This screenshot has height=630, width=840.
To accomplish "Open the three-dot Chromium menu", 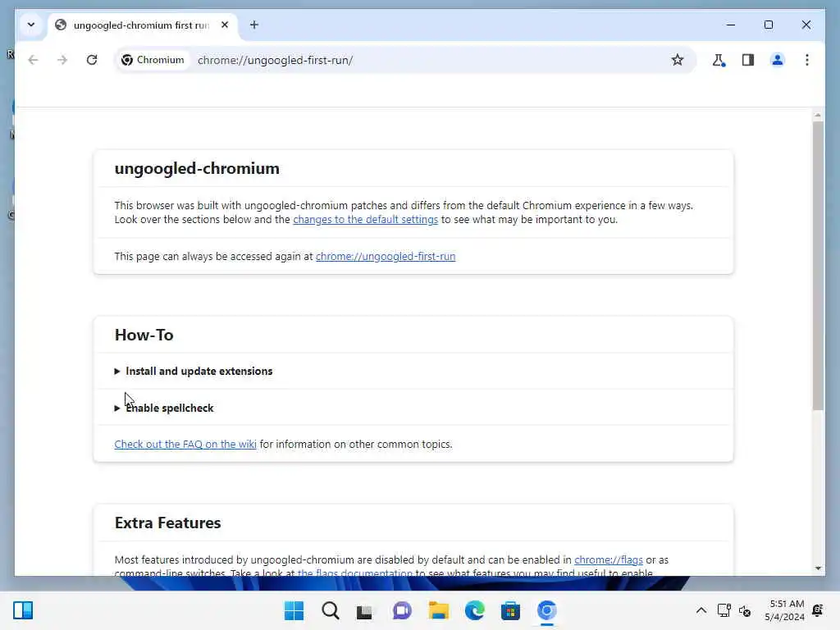I will [807, 60].
